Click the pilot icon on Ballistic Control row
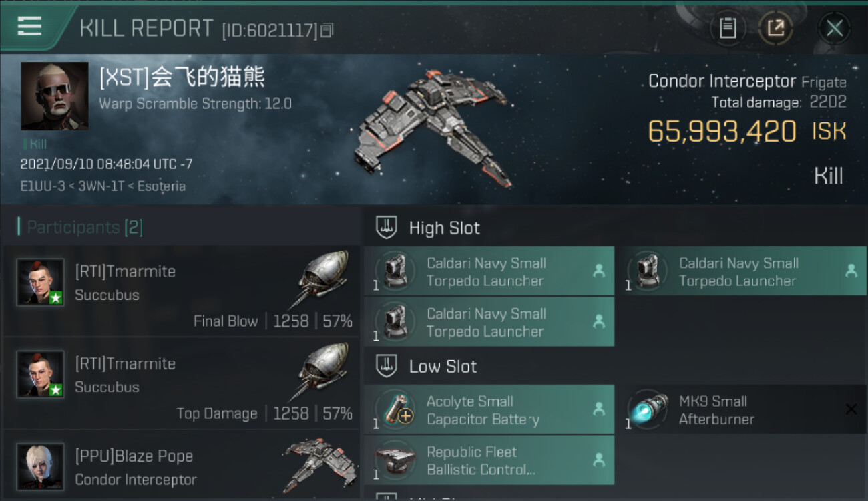 (599, 460)
